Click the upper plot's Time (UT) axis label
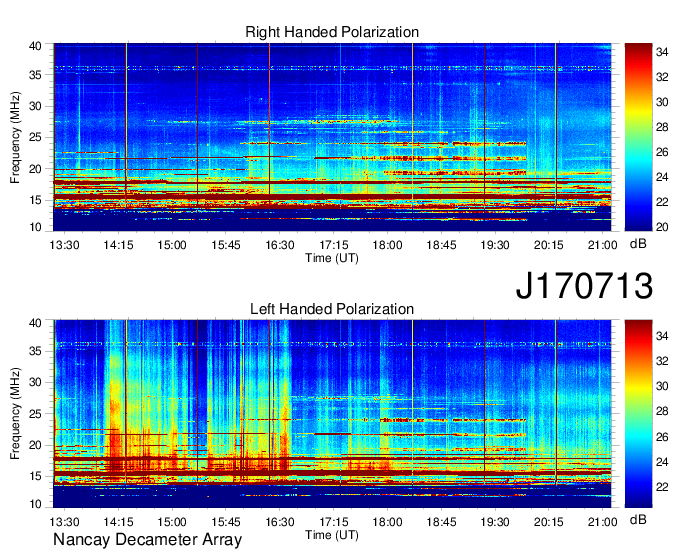 pos(332,258)
